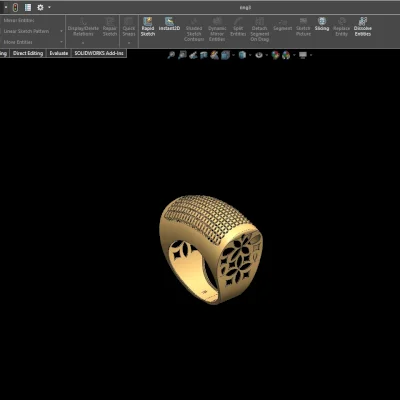Image resolution: width=400 pixels, height=400 pixels.
Task: Click the Zoom to Area icon
Action: pyautogui.click(x=182, y=55)
